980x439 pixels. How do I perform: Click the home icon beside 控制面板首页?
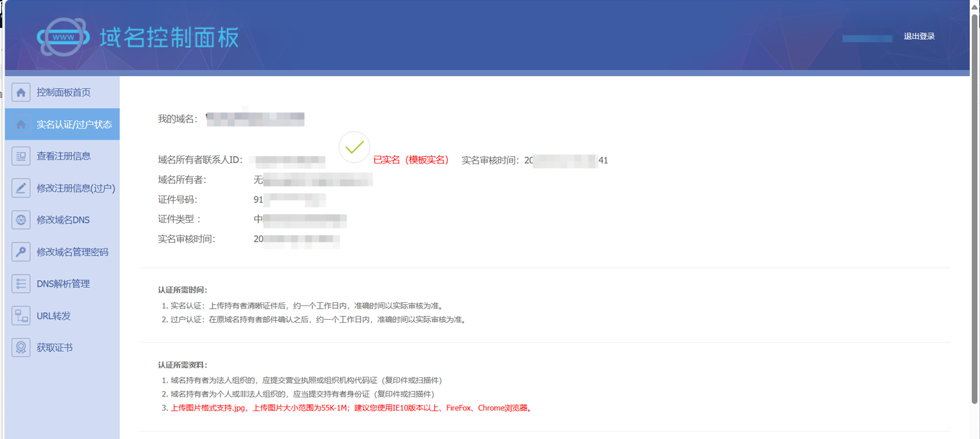click(x=21, y=92)
